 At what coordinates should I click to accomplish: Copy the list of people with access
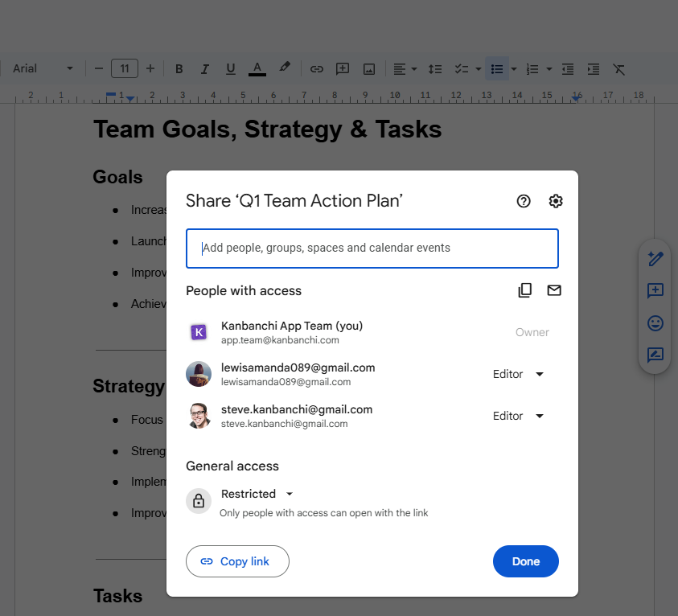click(x=525, y=291)
